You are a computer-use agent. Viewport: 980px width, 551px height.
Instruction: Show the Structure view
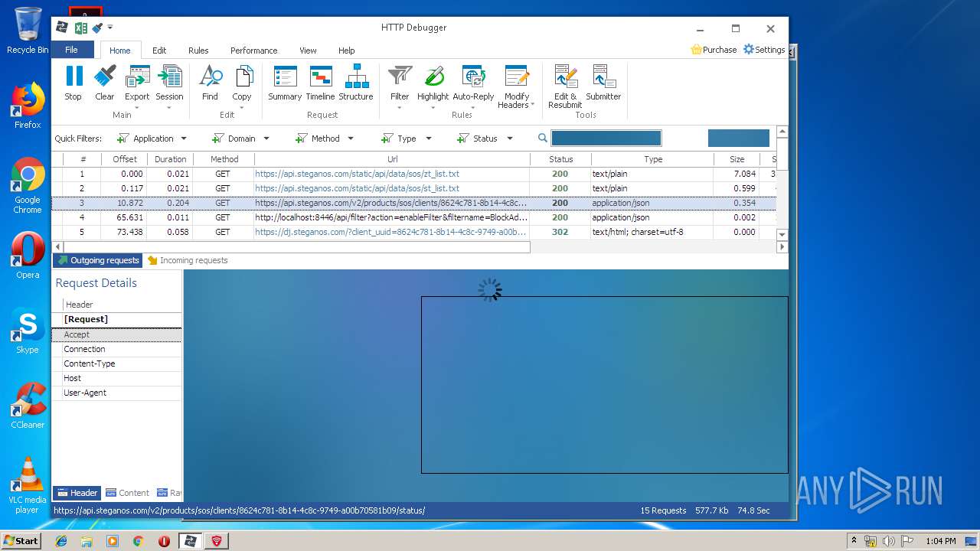coord(356,84)
